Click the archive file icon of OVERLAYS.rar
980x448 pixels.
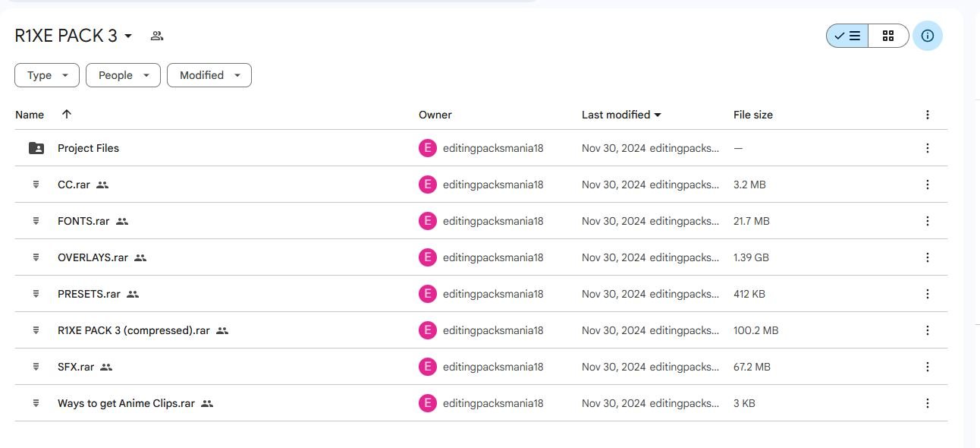[x=36, y=257]
